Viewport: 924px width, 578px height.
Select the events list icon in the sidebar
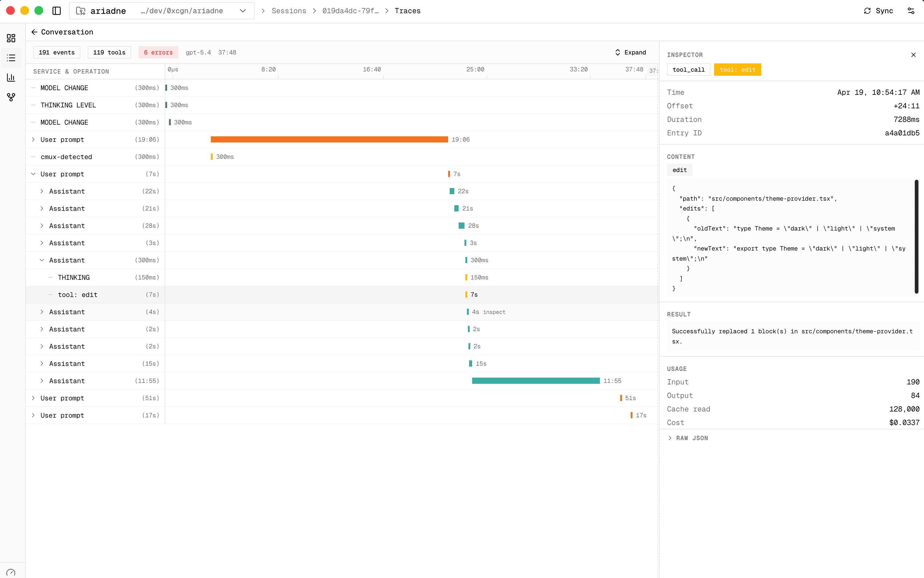11,58
